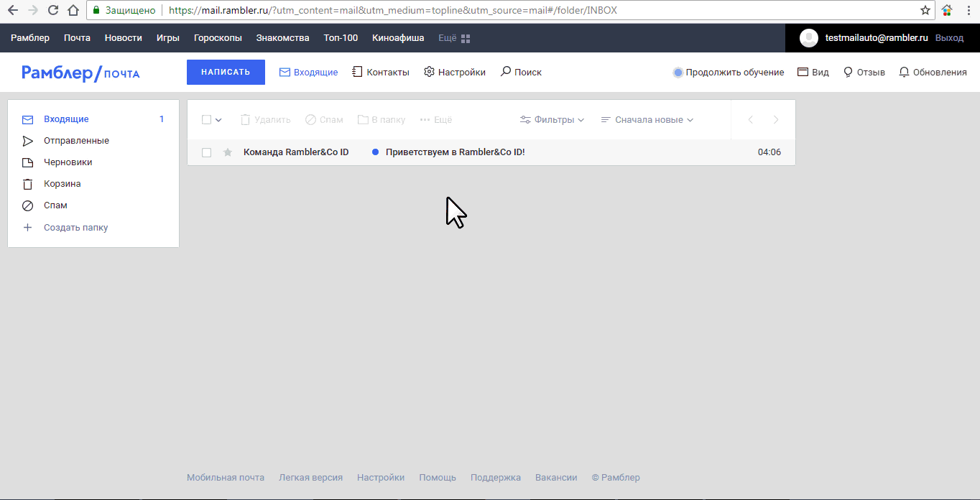Open Обновления bell notifications
The width and height of the screenshot is (980, 500).
click(x=904, y=72)
